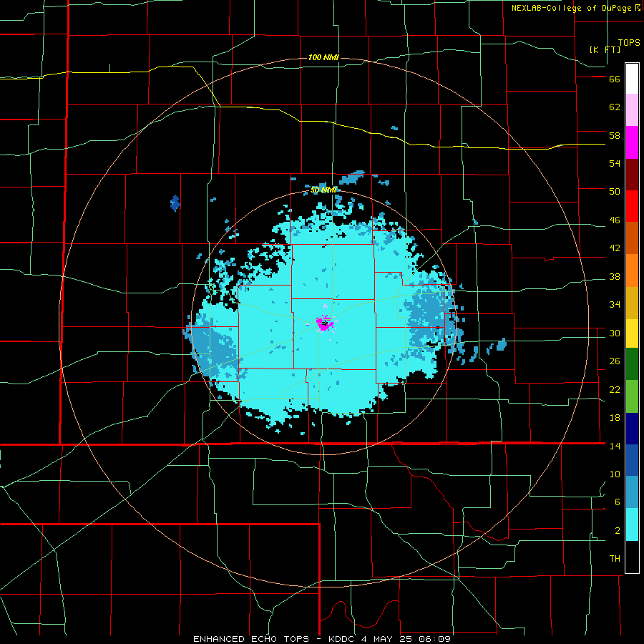This screenshot has height=644, width=644.
Task: Click the 42 legend value
Action: (x=615, y=248)
